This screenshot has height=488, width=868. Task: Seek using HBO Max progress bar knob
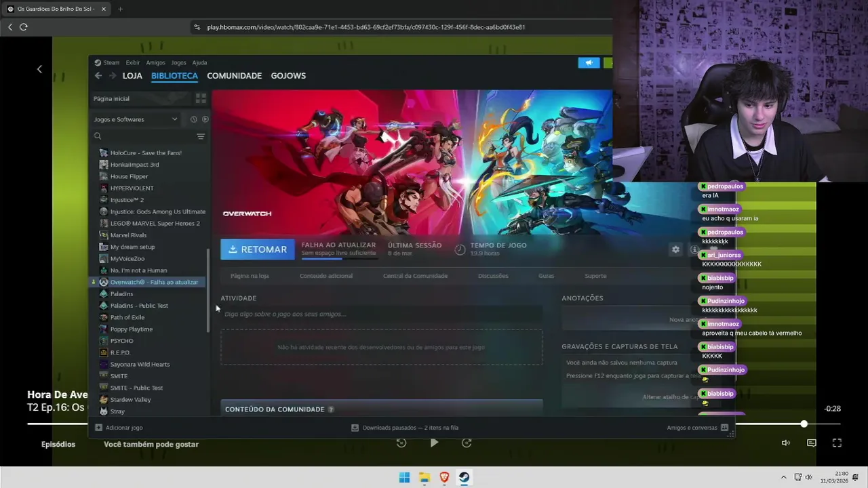tap(804, 424)
